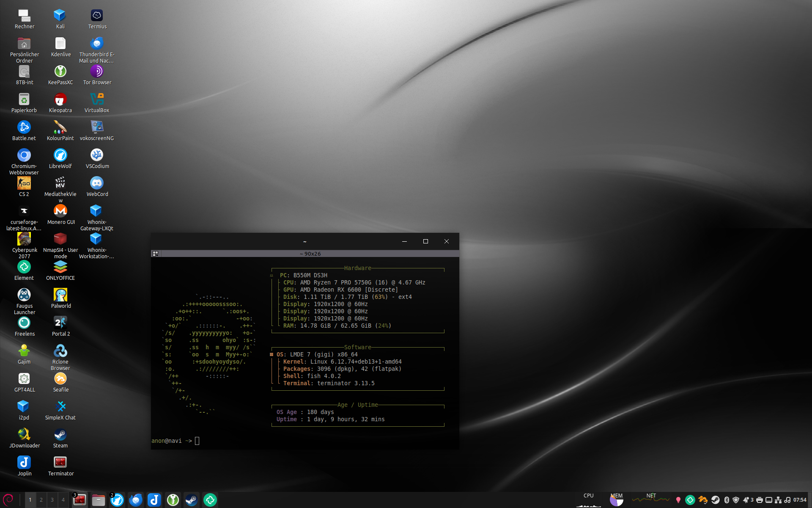Click the redshift lightbulb tray icon
Image resolution: width=812 pixels, height=508 pixels.
pyautogui.click(x=678, y=500)
